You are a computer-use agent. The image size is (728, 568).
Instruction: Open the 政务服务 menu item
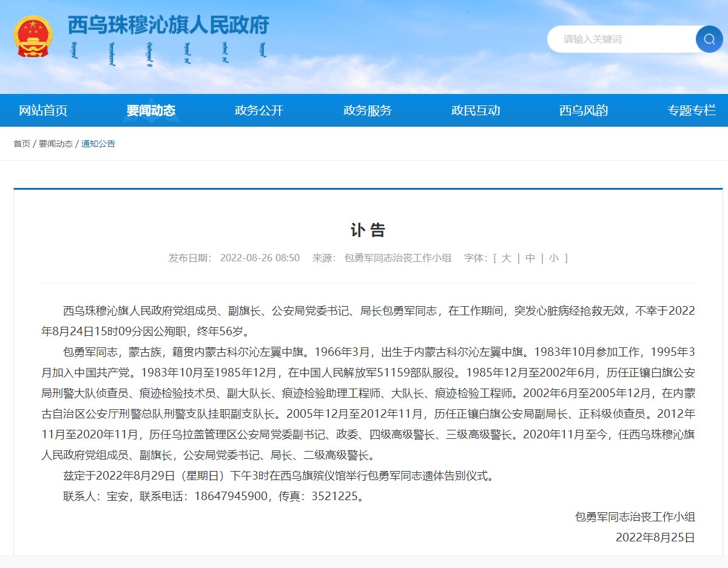(368, 111)
